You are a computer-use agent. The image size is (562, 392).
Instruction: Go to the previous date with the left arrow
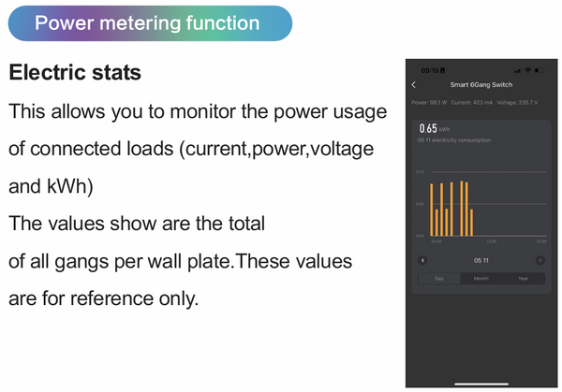point(422,260)
